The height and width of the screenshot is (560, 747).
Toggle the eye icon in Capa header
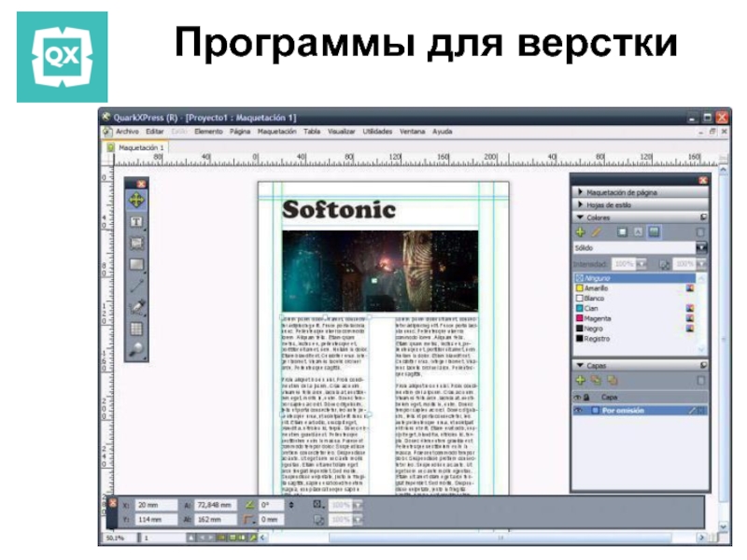[x=578, y=397]
